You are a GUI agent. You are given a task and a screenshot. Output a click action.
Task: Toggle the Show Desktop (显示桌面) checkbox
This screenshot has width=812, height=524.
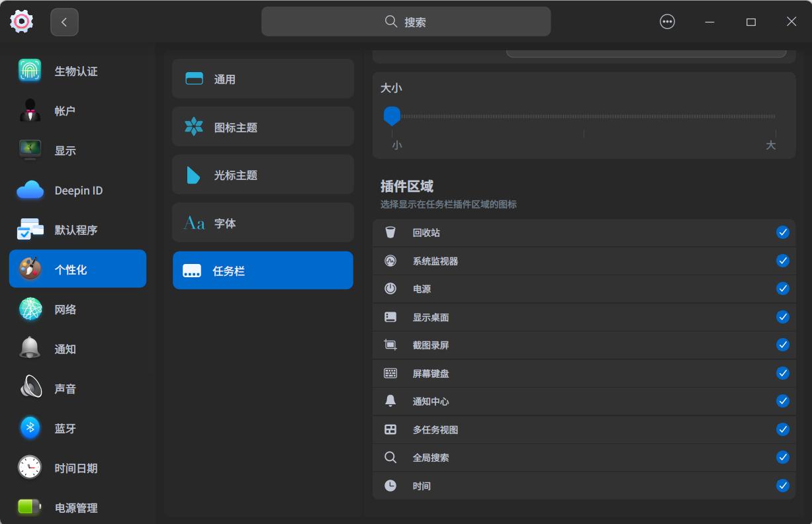783,317
